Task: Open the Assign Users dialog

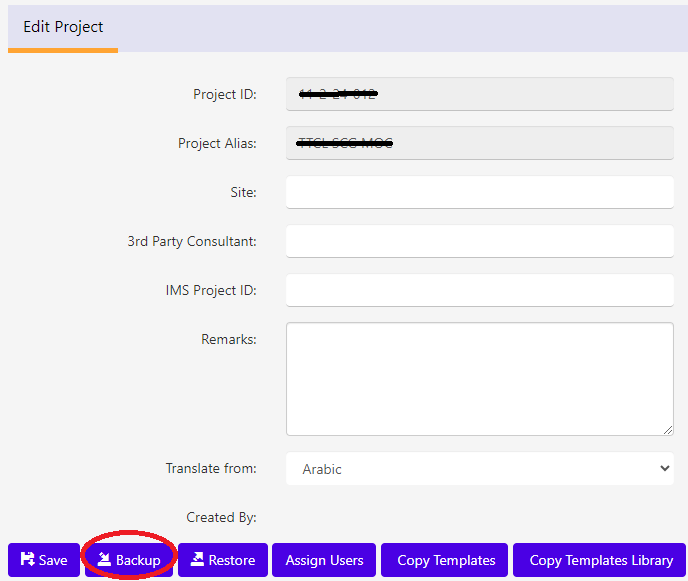Action: click(x=324, y=560)
